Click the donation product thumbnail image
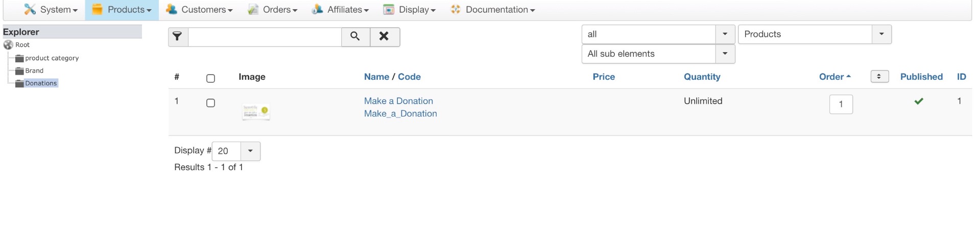The width and height of the screenshot is (980, 231). [x=256, y=111]
